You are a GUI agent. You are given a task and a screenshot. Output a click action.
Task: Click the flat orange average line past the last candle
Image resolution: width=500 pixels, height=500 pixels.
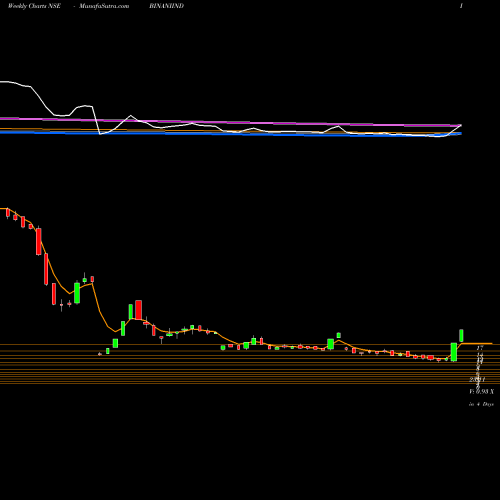477,343
